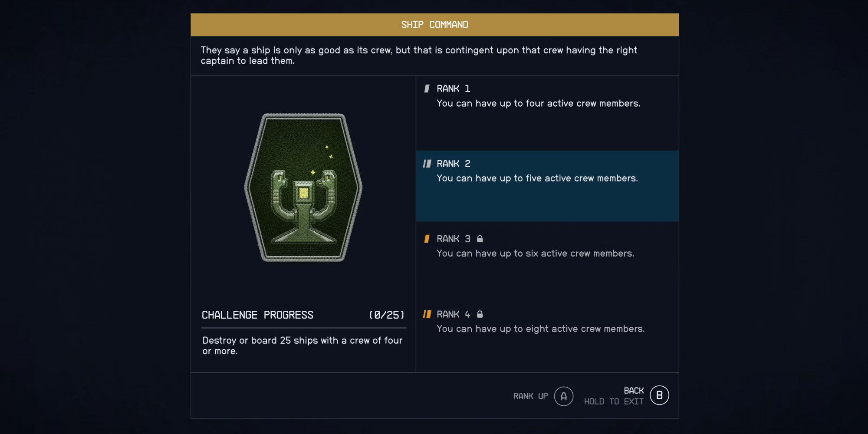Click the Ship Command skill badge icon

[x=303, y=187]
